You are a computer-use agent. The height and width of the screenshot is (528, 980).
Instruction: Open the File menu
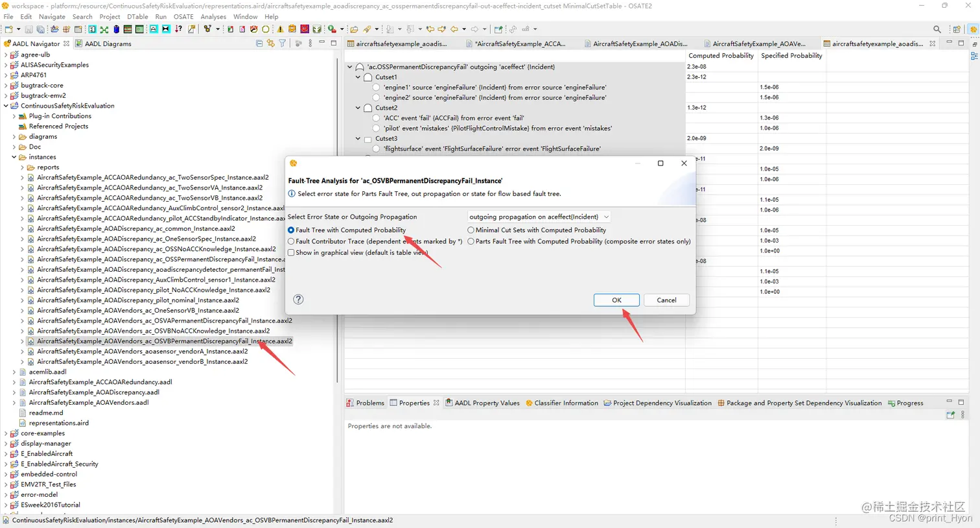click(x=8, y=17)
